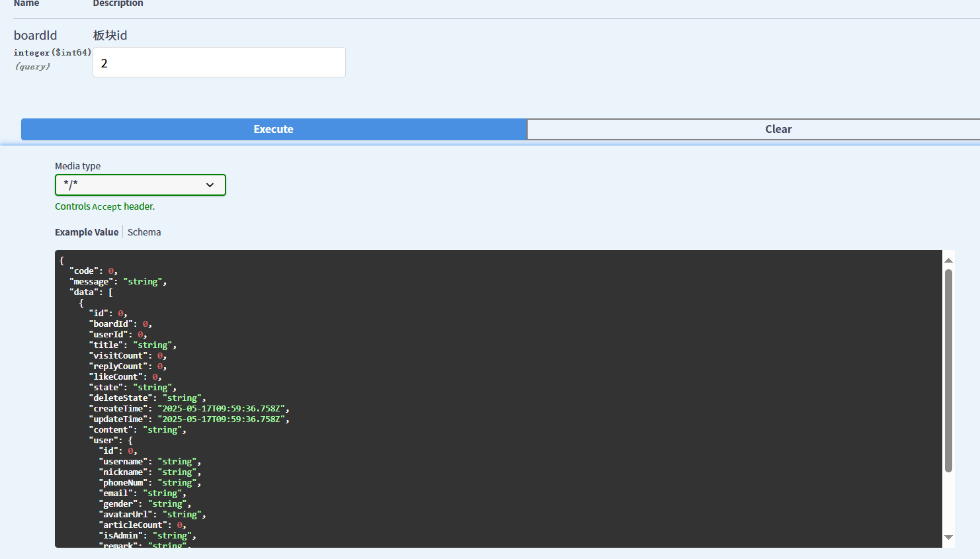Screen dimensions: 980x559
Task: Click the "replyCount": 0 line
Action: (x=128, y=366)
